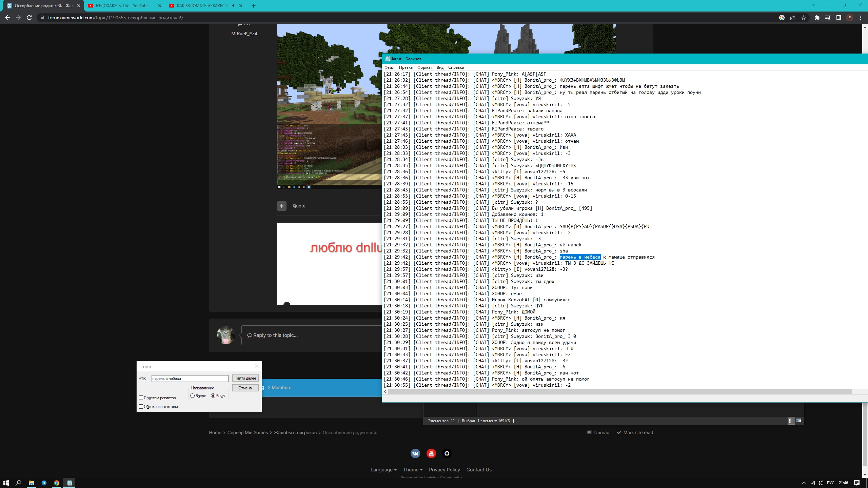Enable the 'Обтекание текстом' checkbox
The height and width of the screenshot is (488, 868).
[x=141, y=407]
